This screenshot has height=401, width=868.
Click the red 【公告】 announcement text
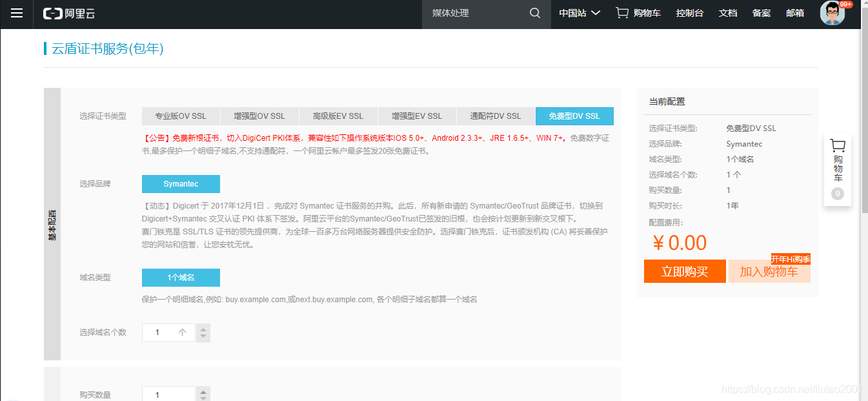point(354,138)
